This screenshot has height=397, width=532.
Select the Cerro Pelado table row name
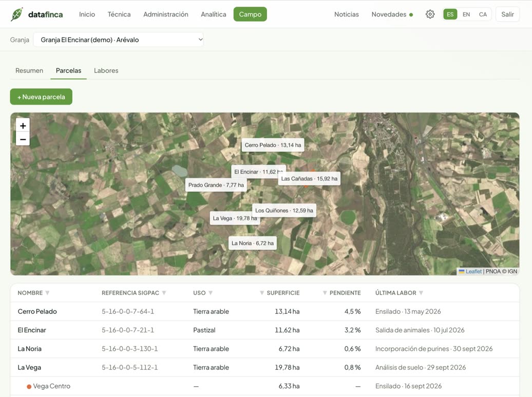(37, 311)
